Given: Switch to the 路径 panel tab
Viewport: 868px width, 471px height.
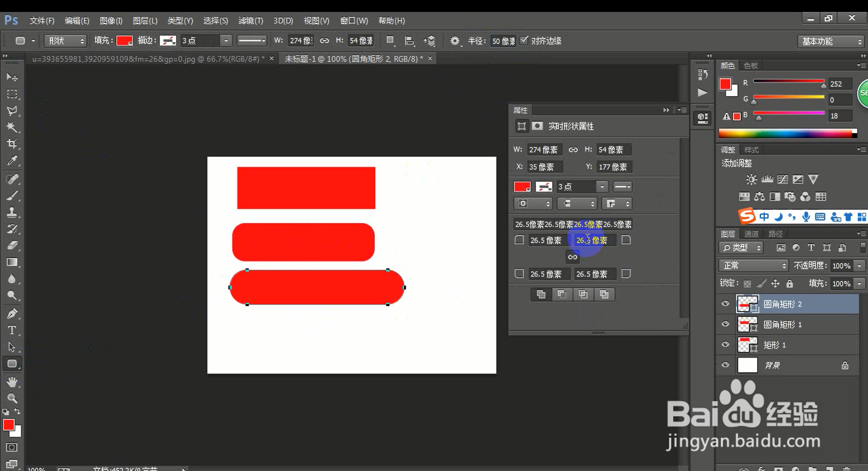Looking at the screenshot, I should coord(776,234).
